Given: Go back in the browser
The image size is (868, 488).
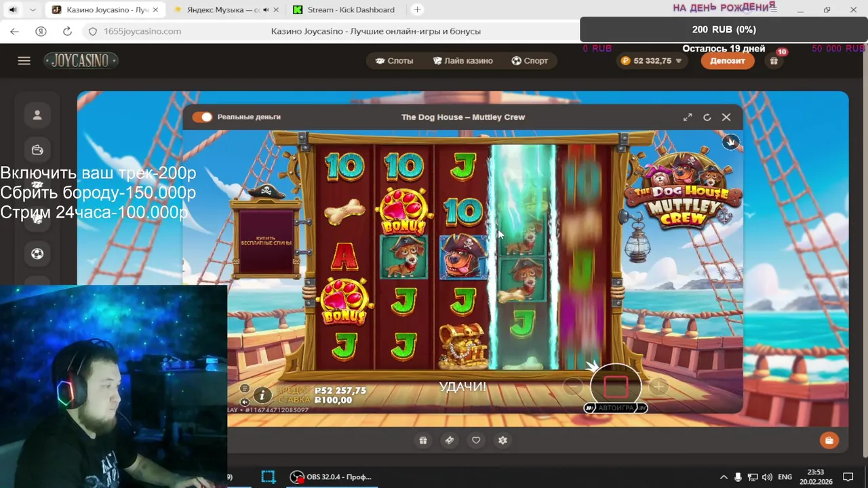Looking at the screenshot, I should pyautogui.click(x=14, y=31).
